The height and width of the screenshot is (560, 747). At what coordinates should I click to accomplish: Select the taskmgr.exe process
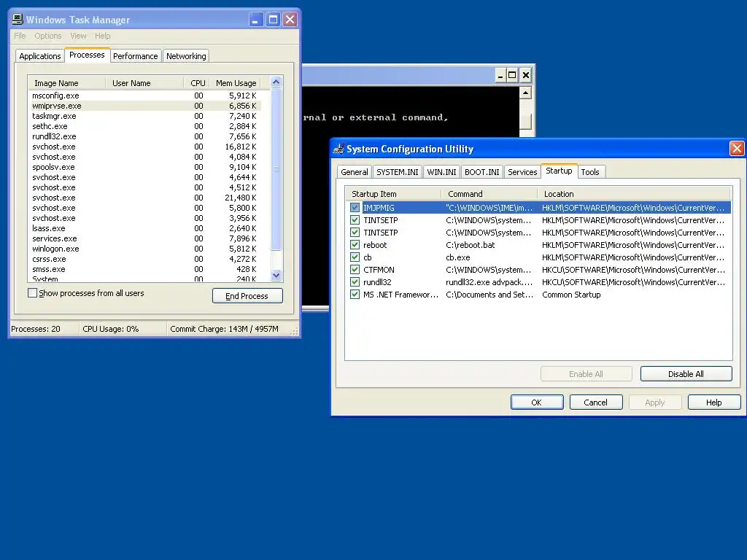coord(145,116)
